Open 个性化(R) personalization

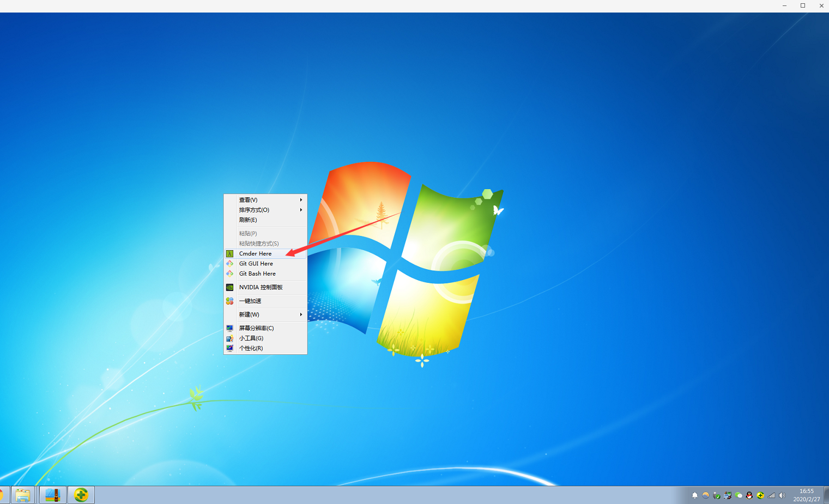tap(265, 349)
